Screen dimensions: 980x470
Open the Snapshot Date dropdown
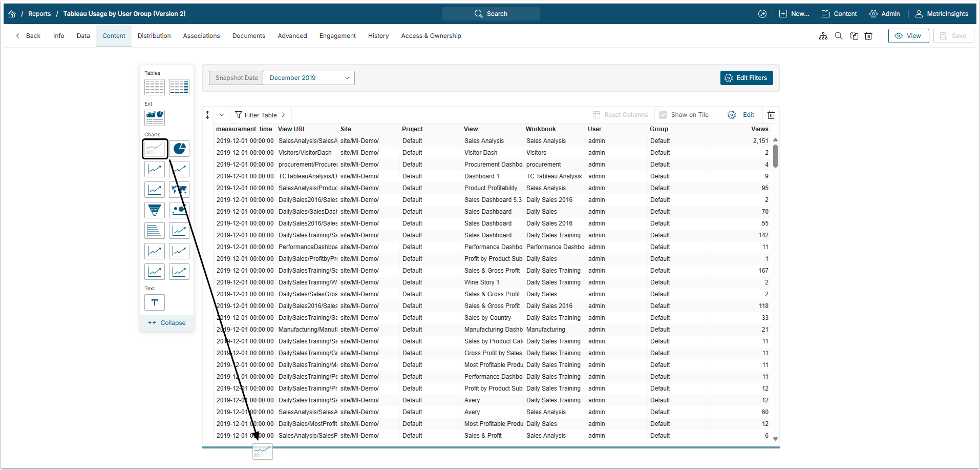[x=308, y=78]
